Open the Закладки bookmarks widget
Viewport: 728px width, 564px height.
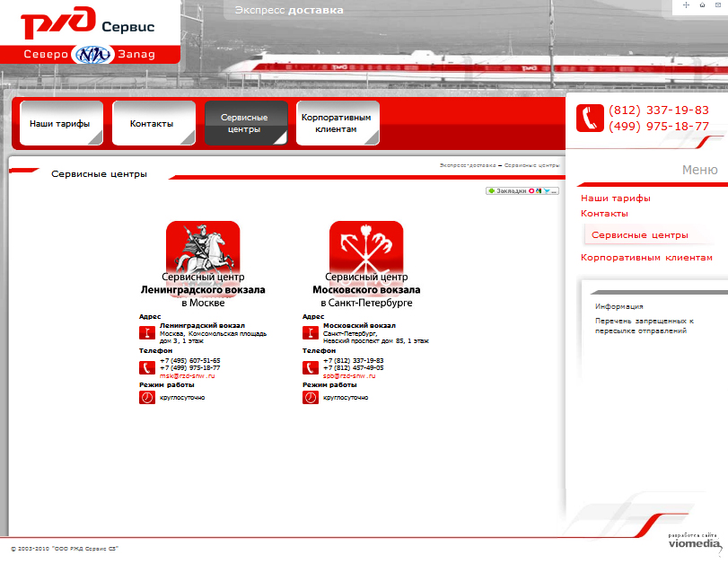point(506,191)
